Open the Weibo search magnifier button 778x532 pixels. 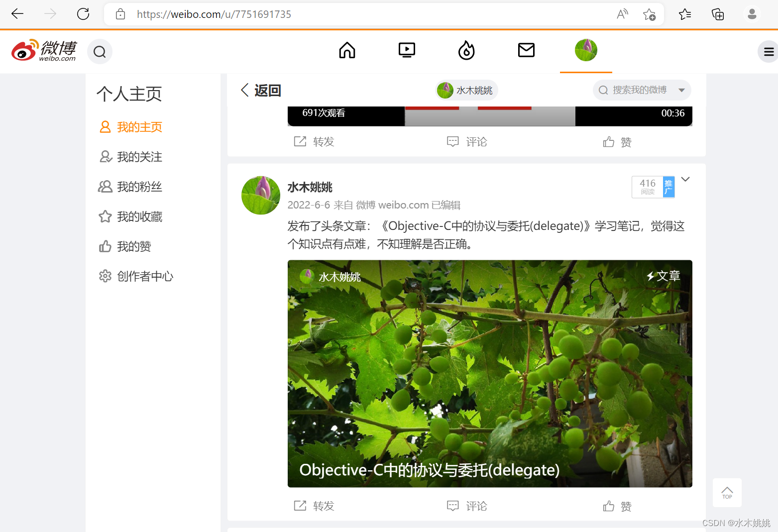tap(100, 52)
